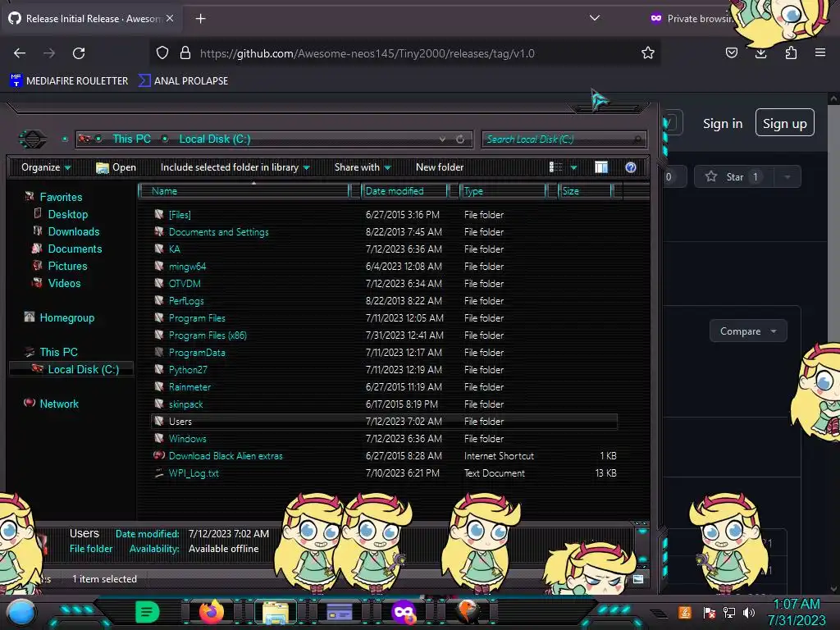The width and height of the screenshot is (840, 630).
Task: Open volume speaker tray icon
Action: coord(749,612)
